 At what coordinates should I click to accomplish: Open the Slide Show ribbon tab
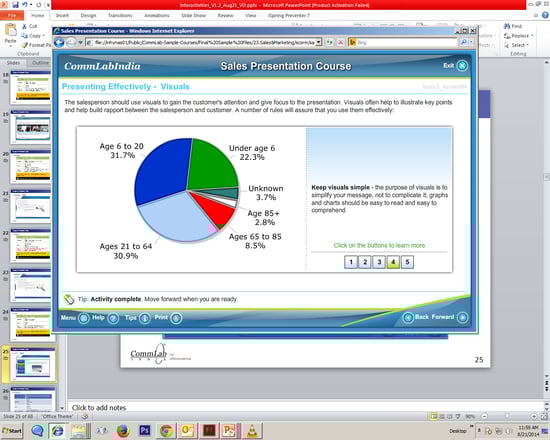tap(193, 15)
